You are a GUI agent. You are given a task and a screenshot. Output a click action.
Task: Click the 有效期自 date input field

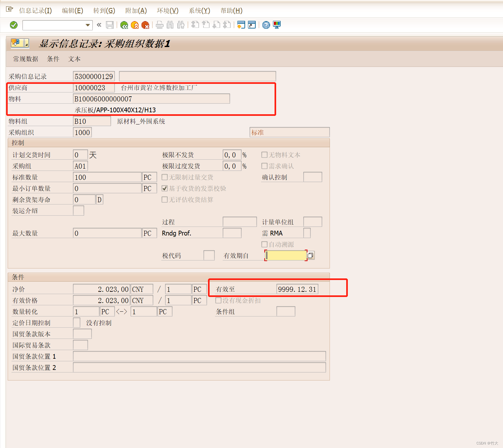(x=286, y=255)
